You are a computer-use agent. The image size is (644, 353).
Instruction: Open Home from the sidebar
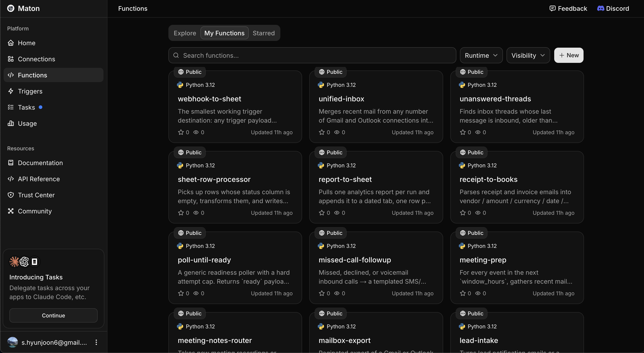pos(54,43)
